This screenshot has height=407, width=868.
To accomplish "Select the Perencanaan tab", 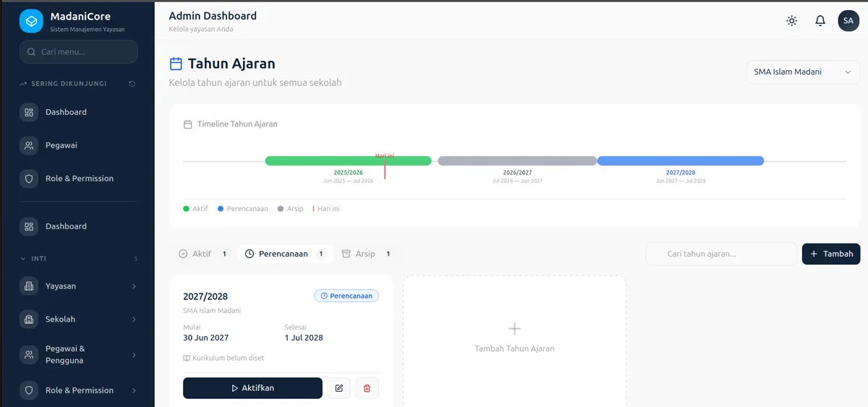I will click(x=286, y=254).
